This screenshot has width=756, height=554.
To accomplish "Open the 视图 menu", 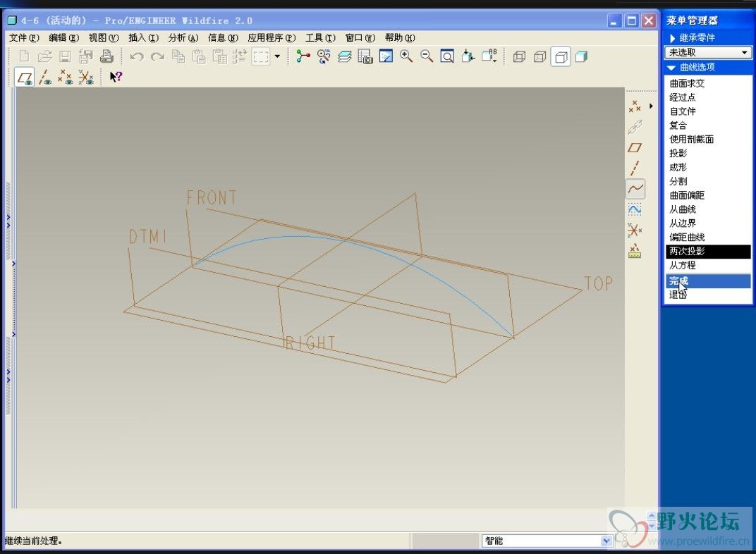I will point(103,37).
